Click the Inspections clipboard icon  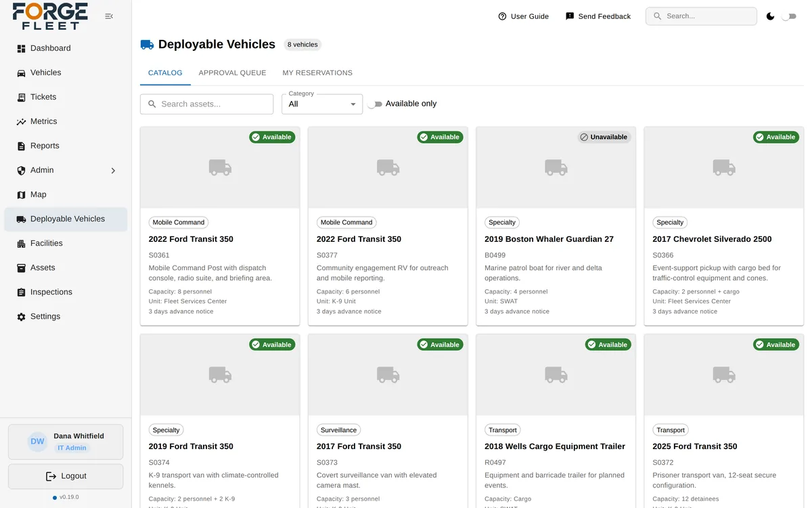pyautogui.click(x=21, y=293)
